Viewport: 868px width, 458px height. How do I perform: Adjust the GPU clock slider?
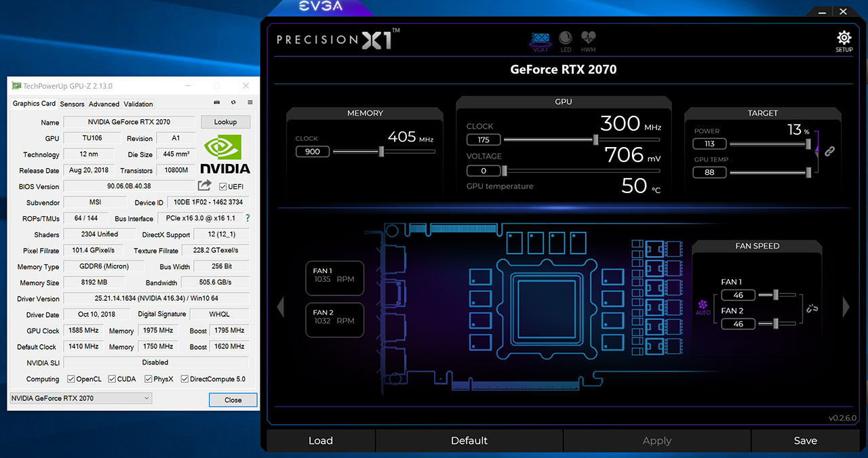pyautogui.click(x=595, y=140)
